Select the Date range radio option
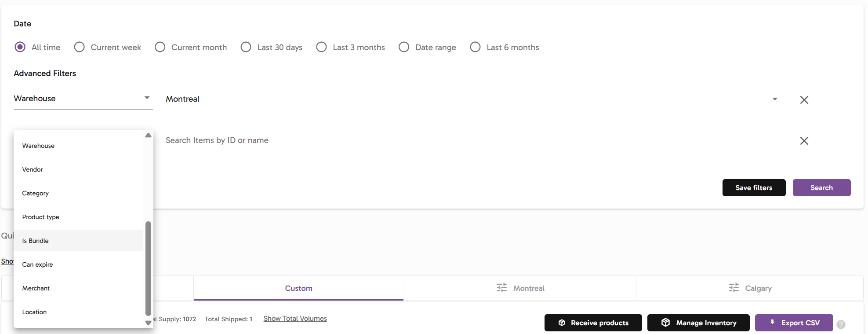868x334 pixels. click(404, 47)
